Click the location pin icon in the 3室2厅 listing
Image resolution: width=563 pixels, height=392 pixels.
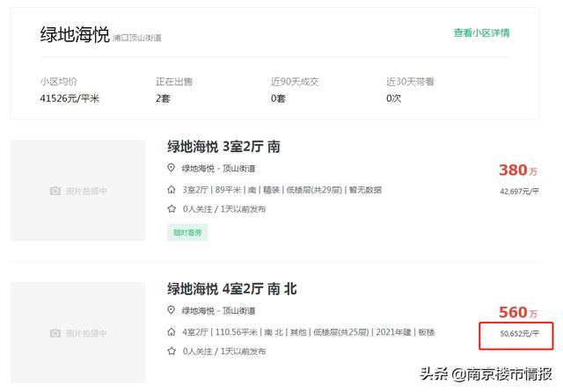point(172,168)
